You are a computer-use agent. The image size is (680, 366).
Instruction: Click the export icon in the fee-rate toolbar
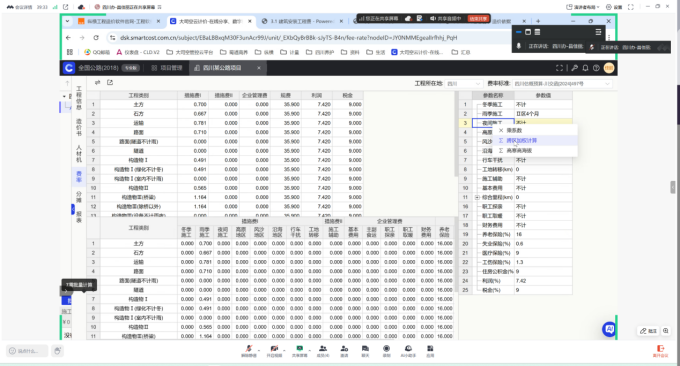point(110,82)
